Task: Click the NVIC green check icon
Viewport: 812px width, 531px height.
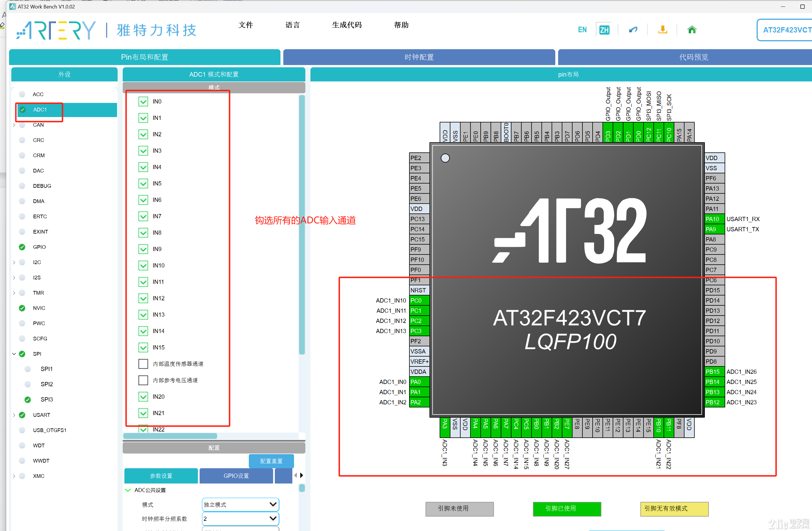Action: [22, 308]
